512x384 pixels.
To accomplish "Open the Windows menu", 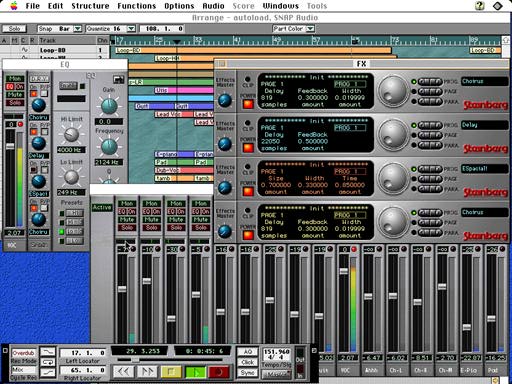I will (281, 6).
